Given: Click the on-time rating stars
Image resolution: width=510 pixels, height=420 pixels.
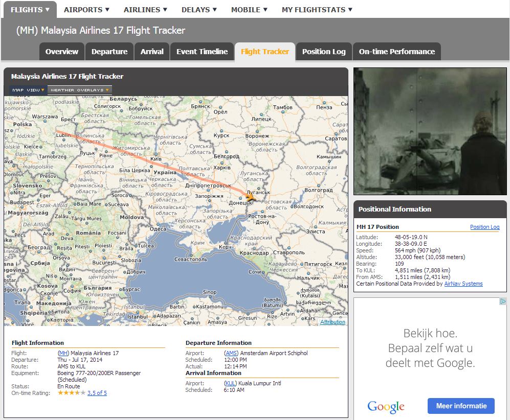Looking at the screenshot, I should tap(71, 393).
